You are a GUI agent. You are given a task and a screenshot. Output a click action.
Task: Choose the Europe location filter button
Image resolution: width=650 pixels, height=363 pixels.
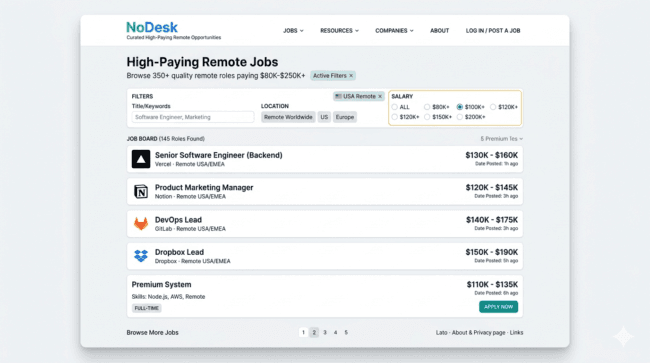345,117
